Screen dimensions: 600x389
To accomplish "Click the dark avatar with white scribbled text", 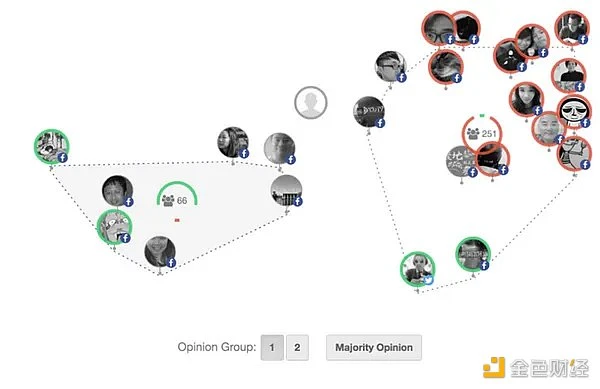I will [x=369, y=112].
